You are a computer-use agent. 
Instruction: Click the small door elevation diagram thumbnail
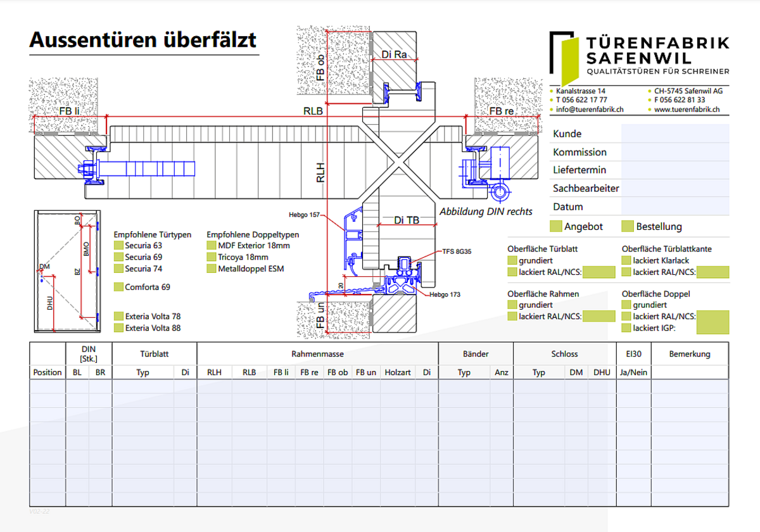(x=66, y=270)
